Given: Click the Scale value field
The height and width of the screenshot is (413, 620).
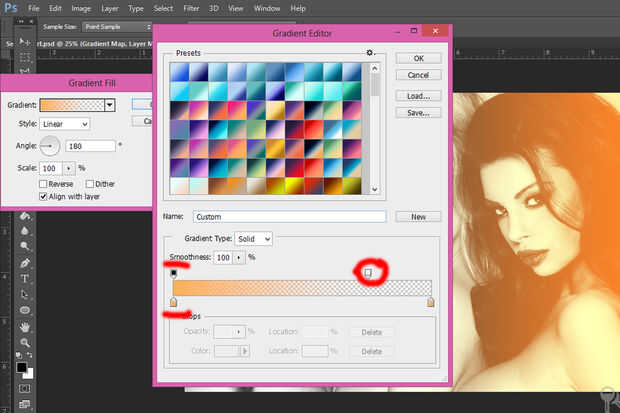Looking at the screenshot, I should [x=51, y=169].
